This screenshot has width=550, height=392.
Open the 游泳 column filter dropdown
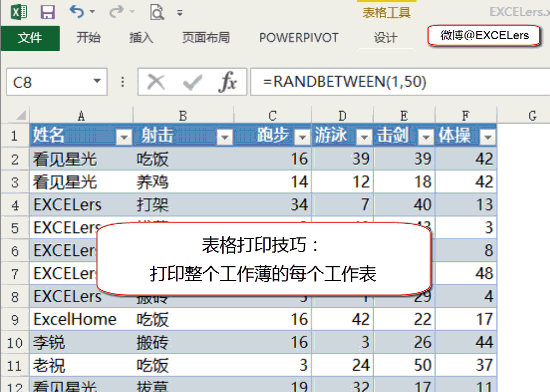click(364, 137)
